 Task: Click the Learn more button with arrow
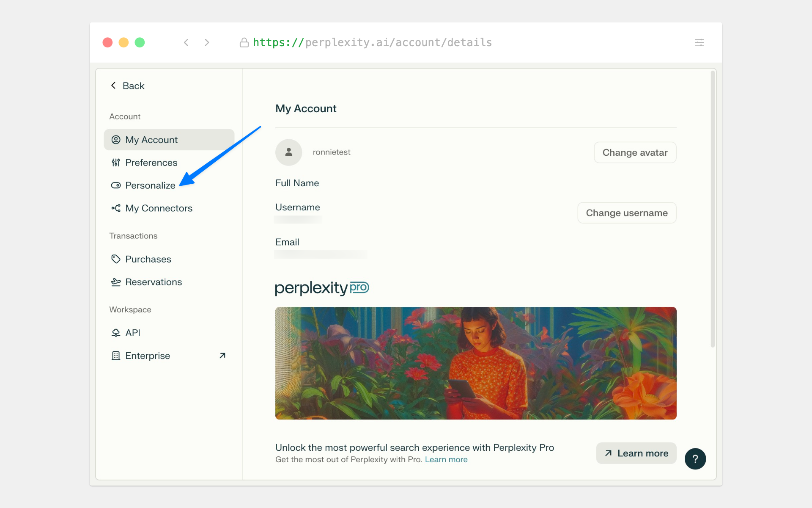[636, 453]
